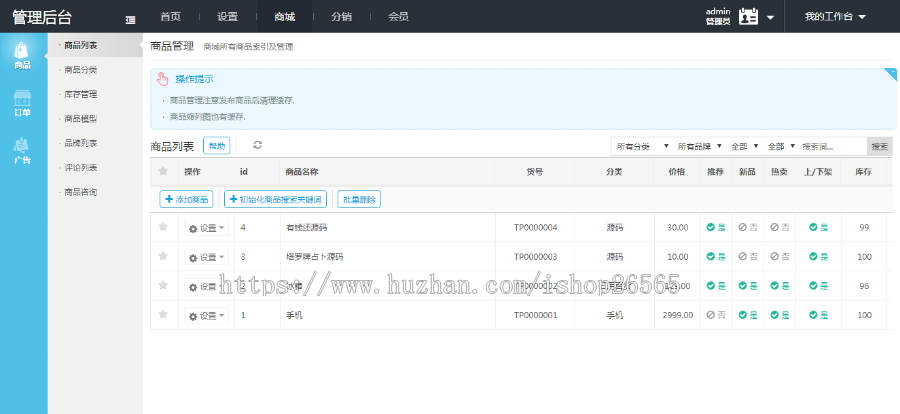Click the 添加商品 button
The image size is (900, 414).
pyautogui.click(x=187, y=199)
